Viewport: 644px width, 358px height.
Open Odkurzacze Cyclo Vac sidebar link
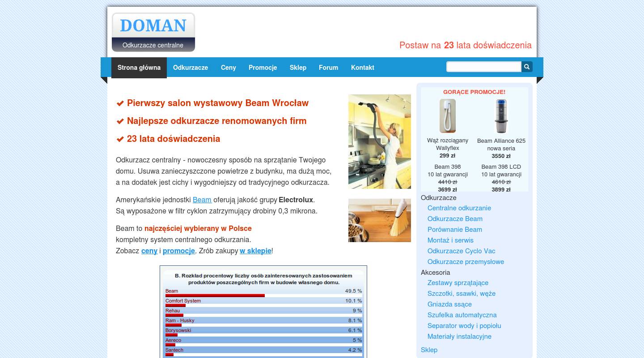(x=461, y=251)
